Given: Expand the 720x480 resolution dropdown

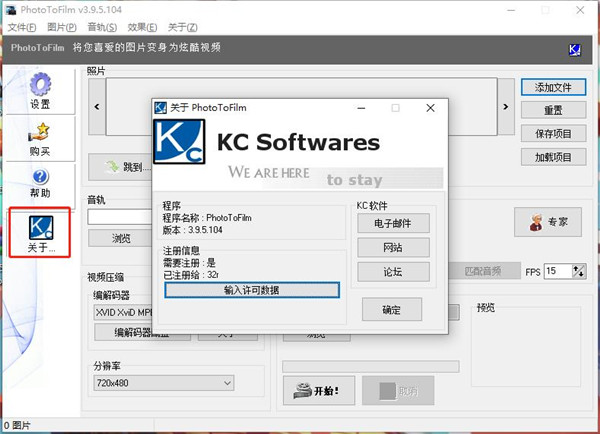Looking at the screenshot, I should coord(227,382).
